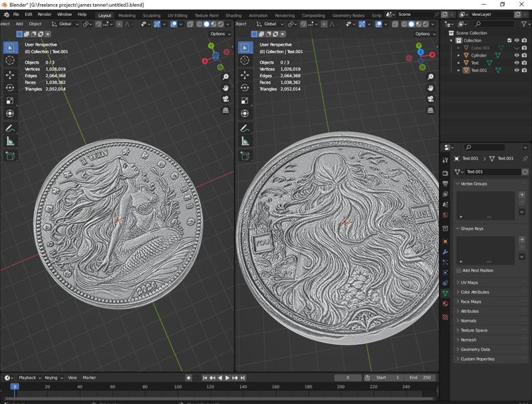
Task: Open the Options dropdown in left viewport
Action: [x=219, y=34]
